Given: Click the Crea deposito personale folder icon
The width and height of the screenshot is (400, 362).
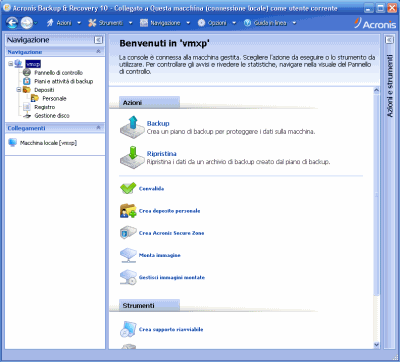Looking at the screenshot, I should click(x=128, y=211).
